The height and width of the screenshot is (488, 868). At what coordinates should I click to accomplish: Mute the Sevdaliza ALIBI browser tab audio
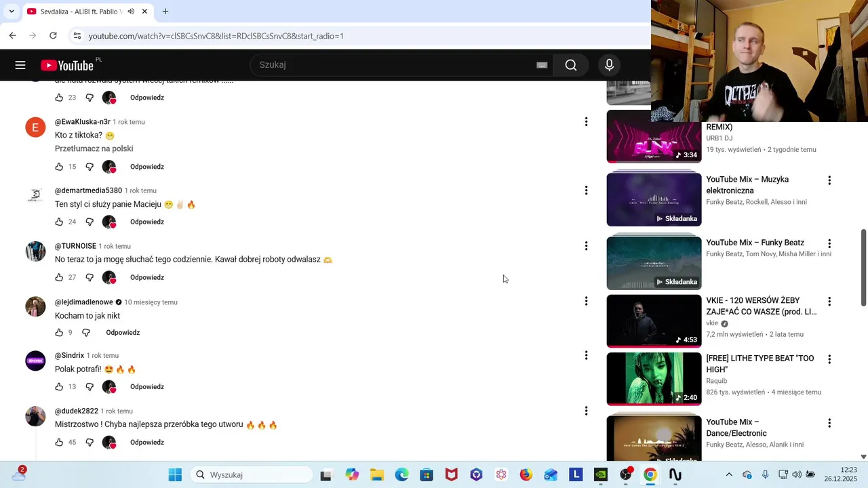[131, 12]
